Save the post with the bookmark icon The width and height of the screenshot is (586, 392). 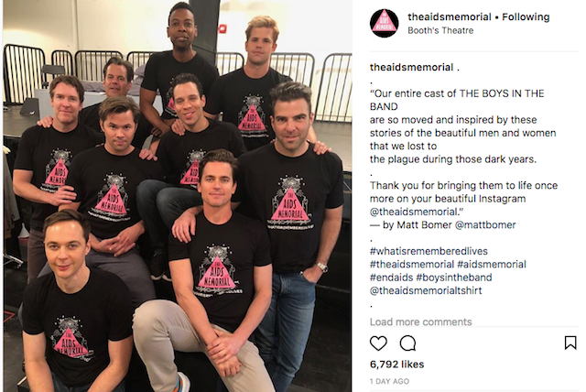pos(570,343)
